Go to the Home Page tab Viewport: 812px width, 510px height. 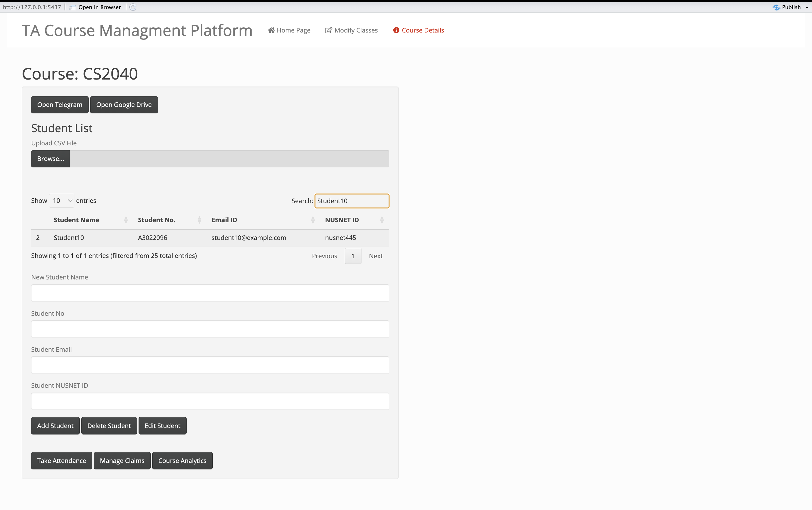click(289, 30)
